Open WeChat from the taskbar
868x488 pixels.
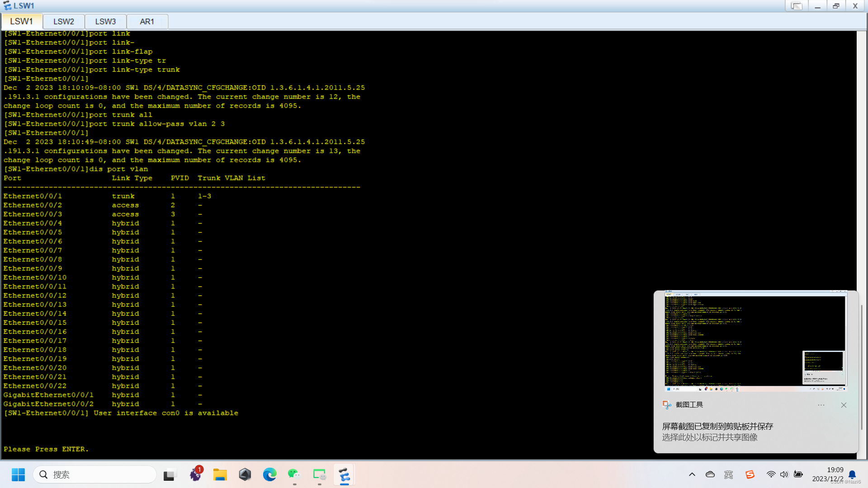pyautogui.click(x=294, y=474)
